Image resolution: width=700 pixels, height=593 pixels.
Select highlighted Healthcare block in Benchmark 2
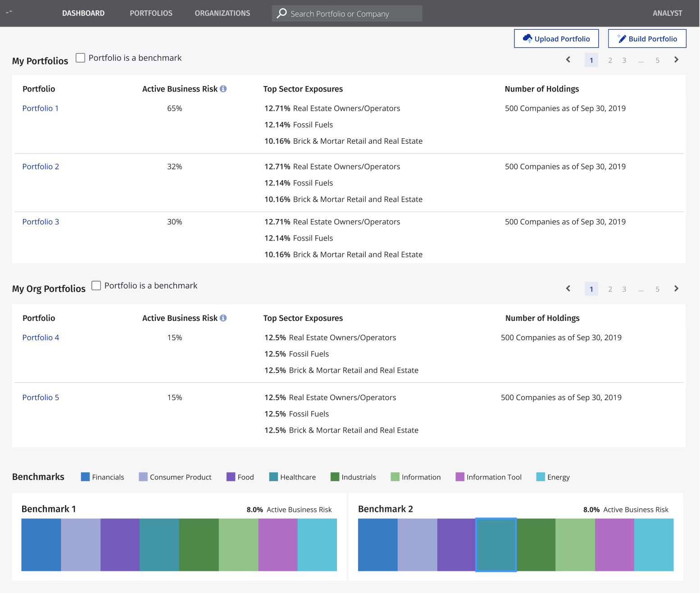click(x=496, y=545)
